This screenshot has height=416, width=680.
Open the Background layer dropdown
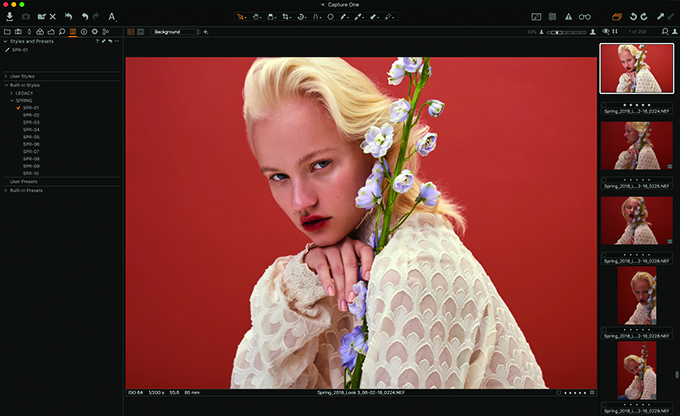[175, 32]
